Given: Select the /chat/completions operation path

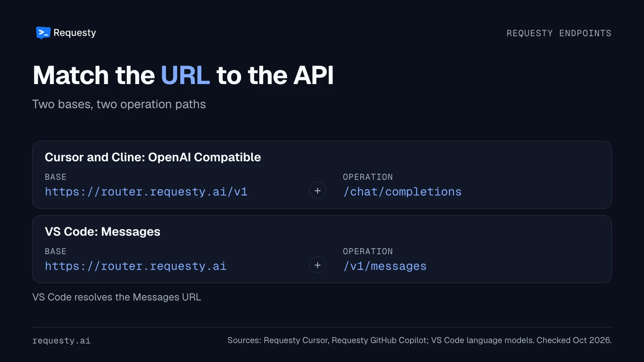Looking at the screenshot, I should click(402, 192).
